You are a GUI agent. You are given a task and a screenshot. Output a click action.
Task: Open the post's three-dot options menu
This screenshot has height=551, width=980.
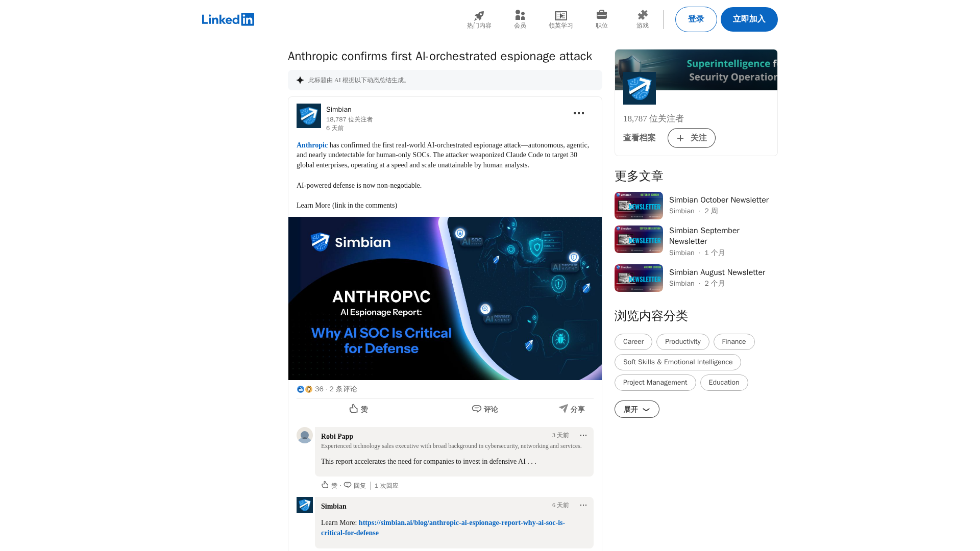(578, 113)
